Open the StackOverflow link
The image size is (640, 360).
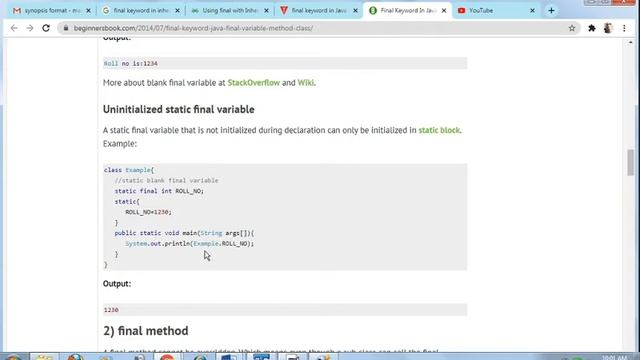point(253,82)
